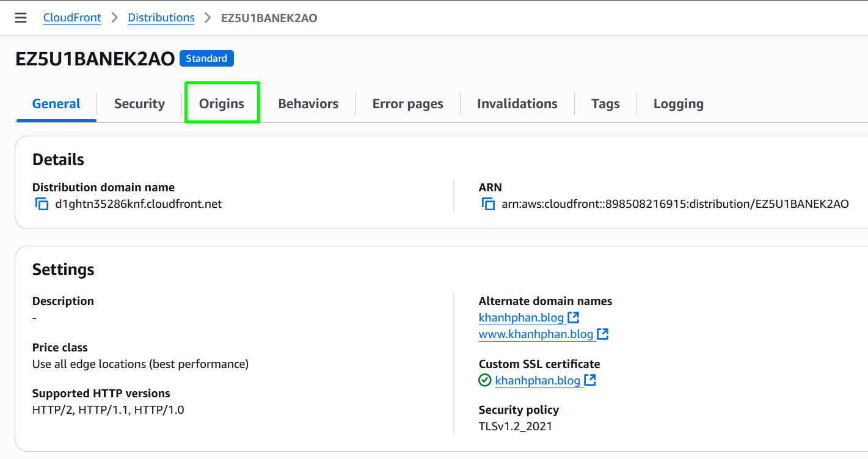Open the hamburger navigation menu

(x=21, y=18)
